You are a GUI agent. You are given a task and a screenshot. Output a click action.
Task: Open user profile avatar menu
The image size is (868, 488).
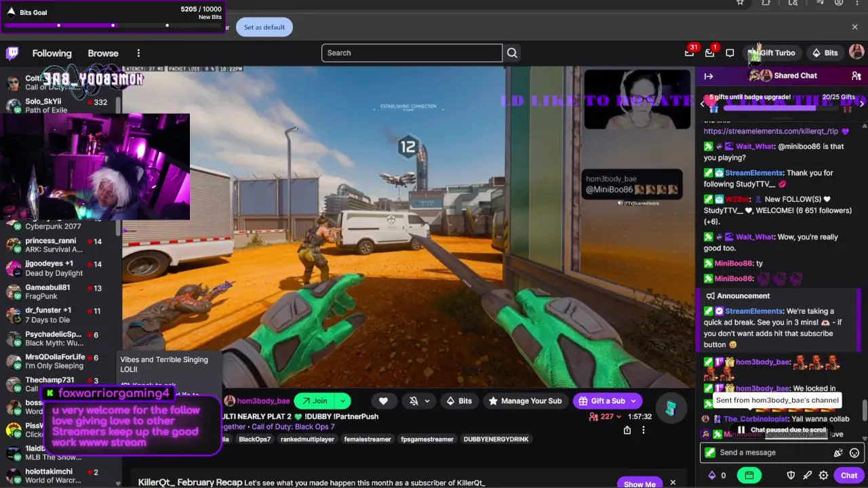(856, 52)
